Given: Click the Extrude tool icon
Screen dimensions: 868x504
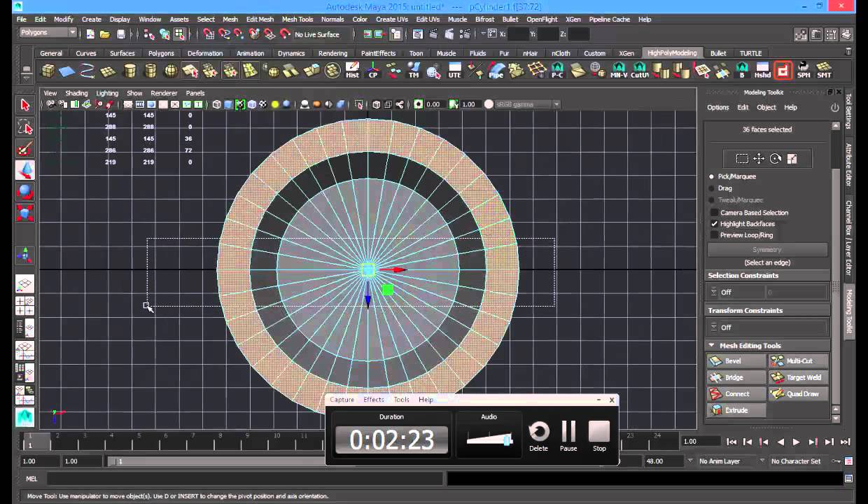Looking at the screenshot, I should pyautogui.click(x=716, y=410).
